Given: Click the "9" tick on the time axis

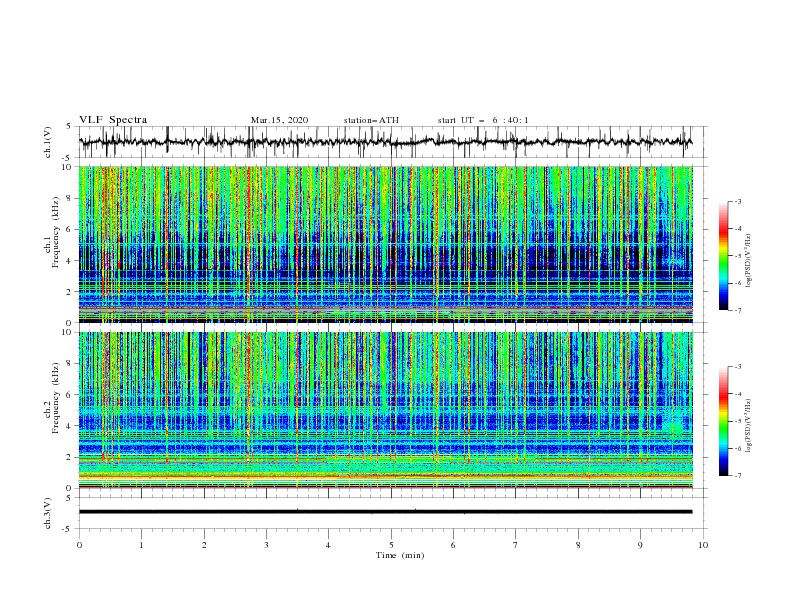Looking at the screenshot, I should [640, 545].
